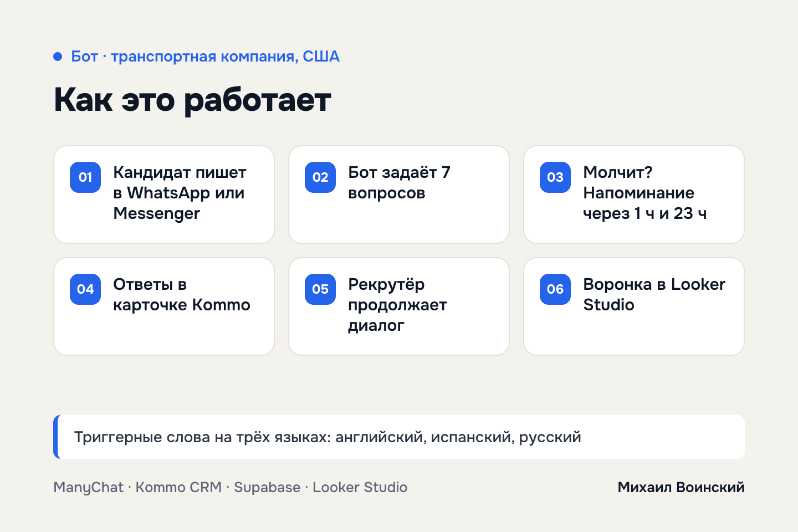Click ManyChat in the footer

point(89,488)
